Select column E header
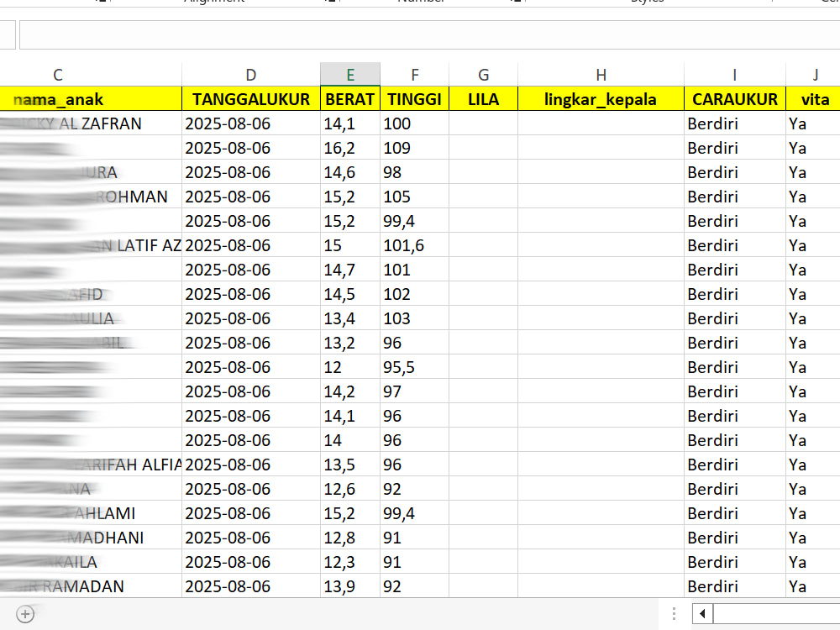The height and width of the screenshot is (630, 840). point(350,75)
